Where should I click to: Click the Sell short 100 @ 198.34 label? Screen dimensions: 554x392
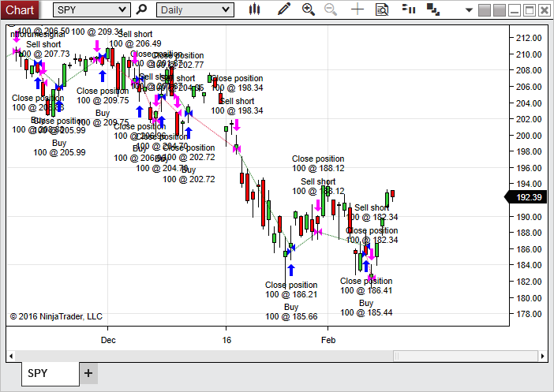tap(237, 106)
